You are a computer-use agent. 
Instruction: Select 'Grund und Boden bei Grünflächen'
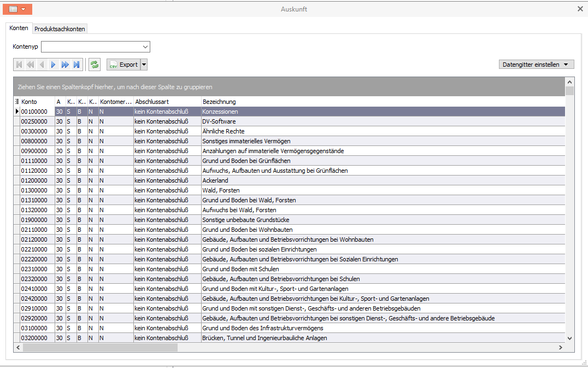(x=289, y=161)
